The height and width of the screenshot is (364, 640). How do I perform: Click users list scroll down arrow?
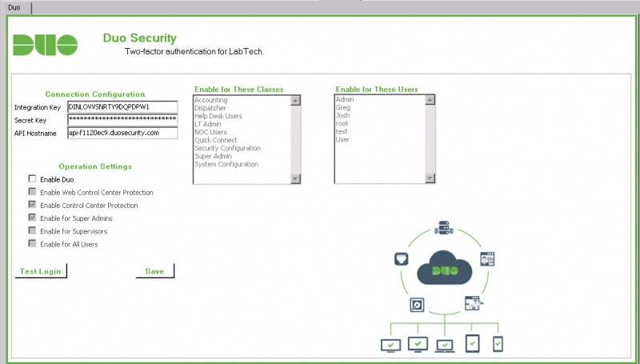coord(430,178)
